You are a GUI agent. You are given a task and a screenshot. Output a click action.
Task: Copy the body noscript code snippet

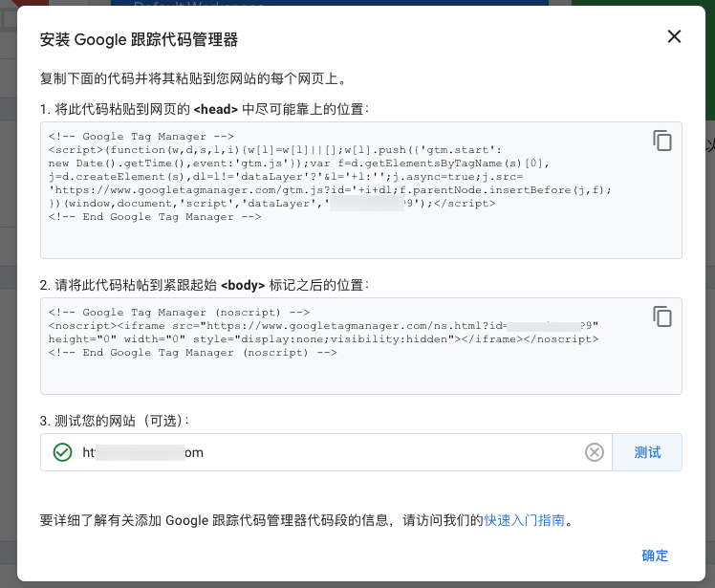tap(662, 316)
